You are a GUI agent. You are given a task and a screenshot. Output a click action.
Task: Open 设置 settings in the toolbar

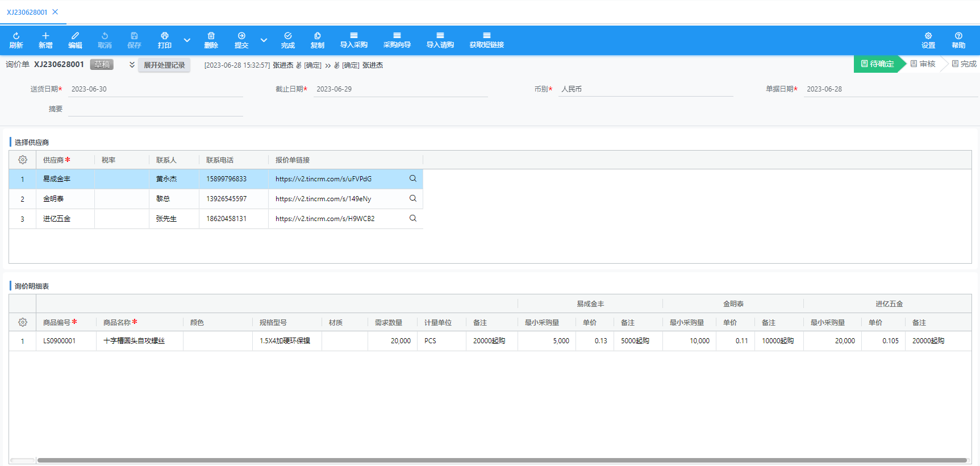(928, 36)
